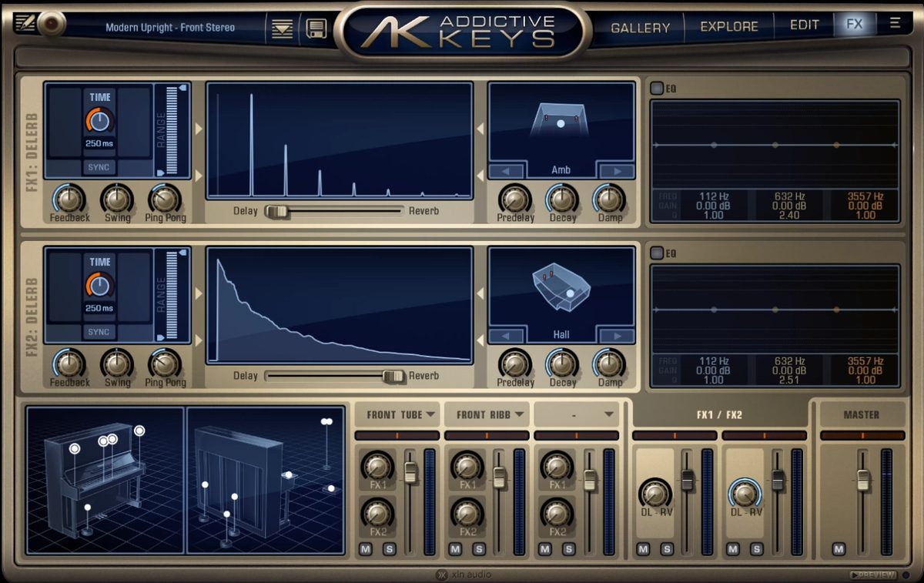Click the FRONT TUBE FX1 send knob
This screenshot has height=583, width=924.
[x=377, y=466]
